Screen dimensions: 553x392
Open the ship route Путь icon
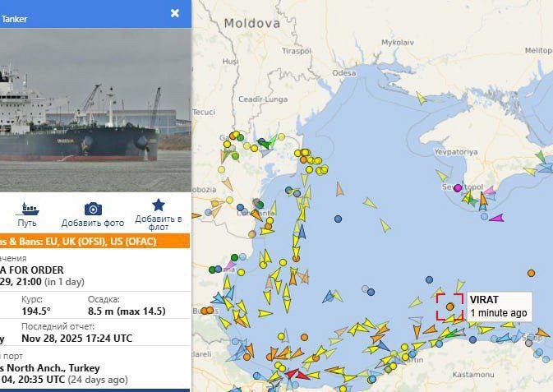(x=27, y=209)
